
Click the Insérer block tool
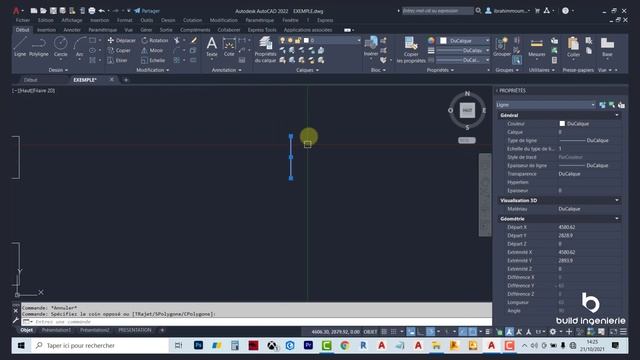[371, 46]
